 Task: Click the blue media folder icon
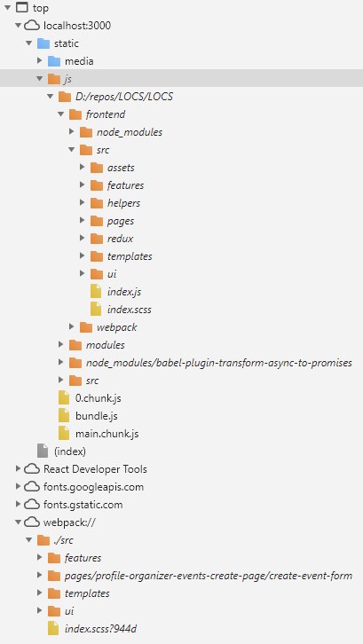pos(54,61)
